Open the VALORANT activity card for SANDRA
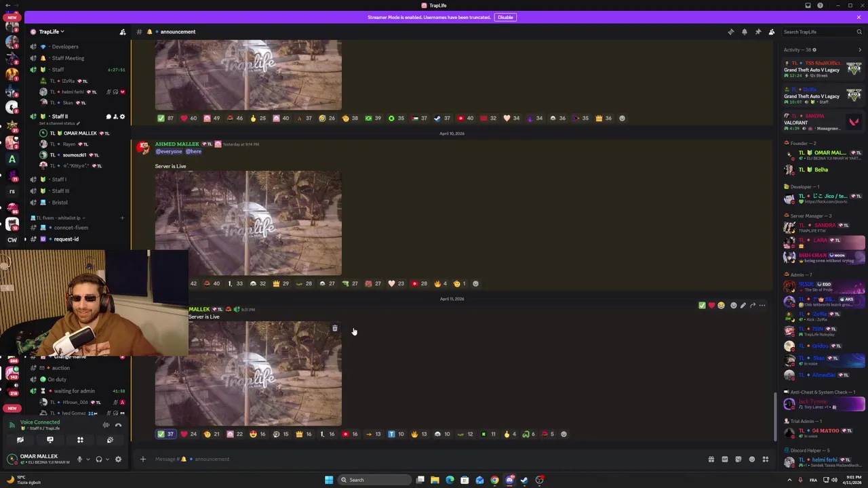868x488 pixels. point(823,122)
